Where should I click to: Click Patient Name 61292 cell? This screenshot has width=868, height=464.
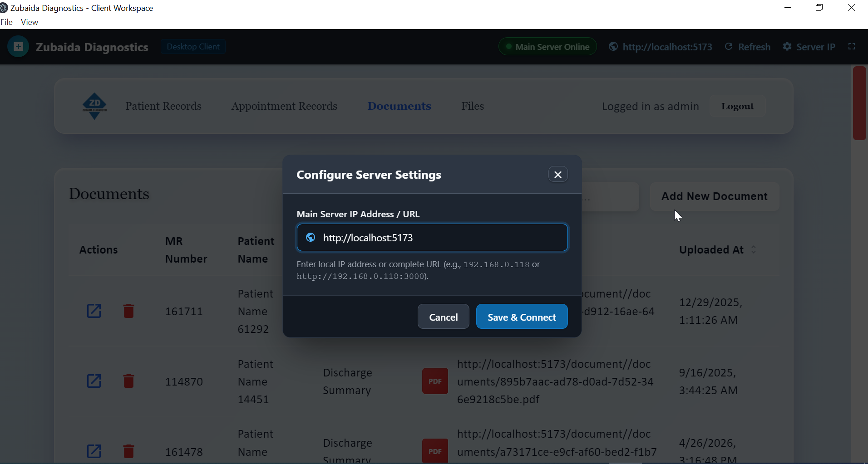[256, 312]
